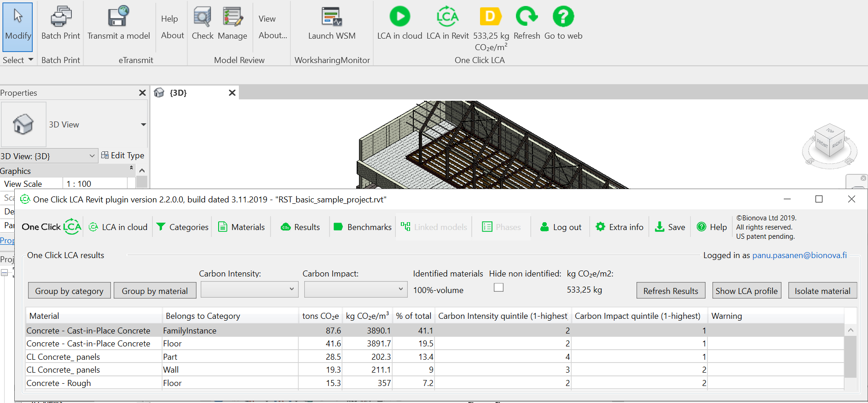Click Properties scrollbar up arrow
The image size is (868, 403).
click(142, 171)
